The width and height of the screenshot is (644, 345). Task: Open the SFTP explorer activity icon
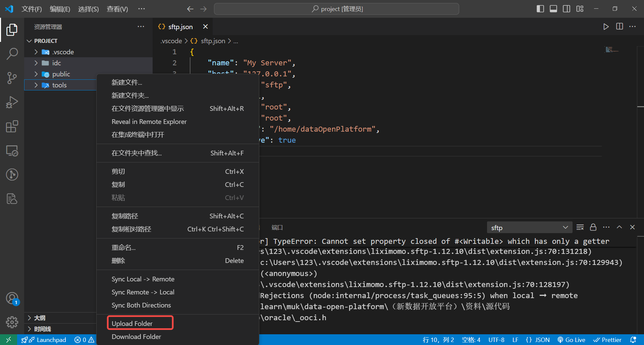click(x=12, y=199)
